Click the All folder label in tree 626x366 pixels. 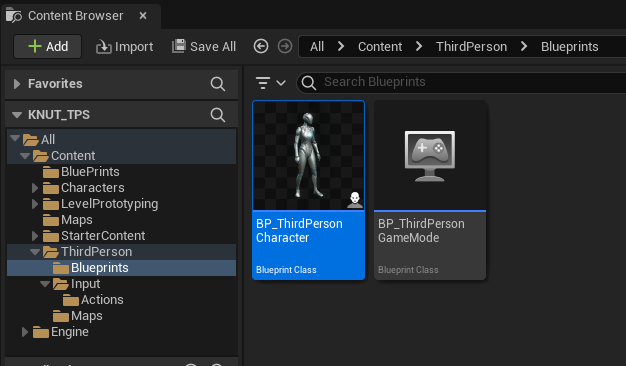coord(48,139)
